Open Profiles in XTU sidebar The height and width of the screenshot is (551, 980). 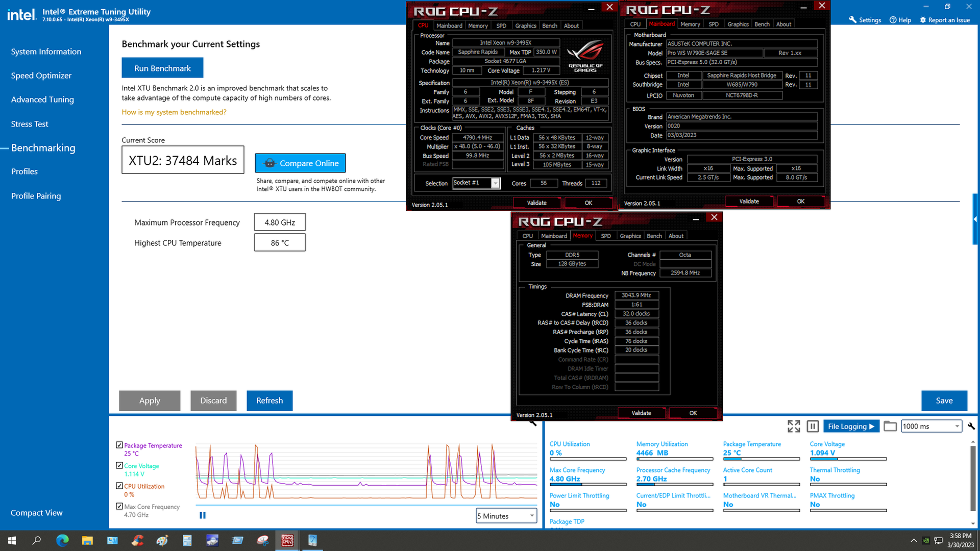(x=24, y=171)
